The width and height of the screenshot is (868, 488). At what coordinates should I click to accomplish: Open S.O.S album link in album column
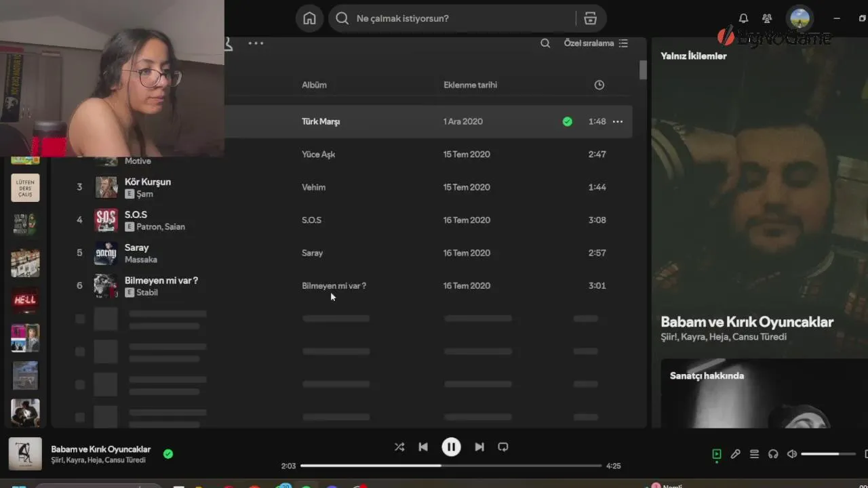pyautogui.click(x=311, y=220)
